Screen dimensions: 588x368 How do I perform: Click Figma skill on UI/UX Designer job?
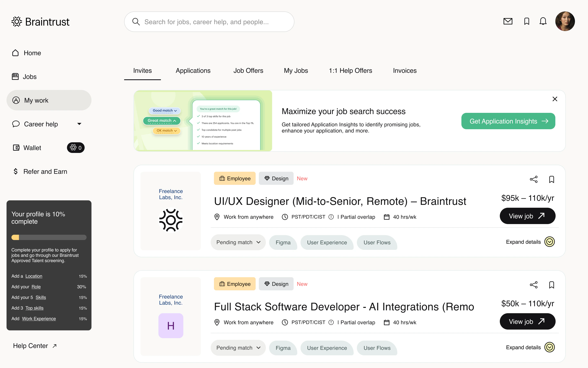tap(283, 242)
